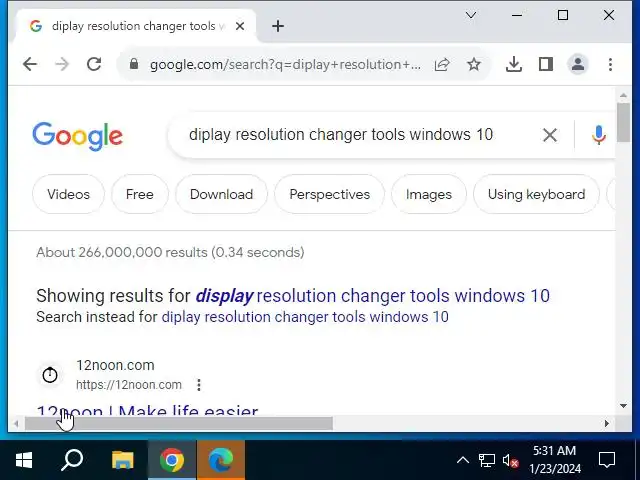Go back to the previous page
Image resolution: width=640 pixels, height=480 pixels.
click(30, 64)
